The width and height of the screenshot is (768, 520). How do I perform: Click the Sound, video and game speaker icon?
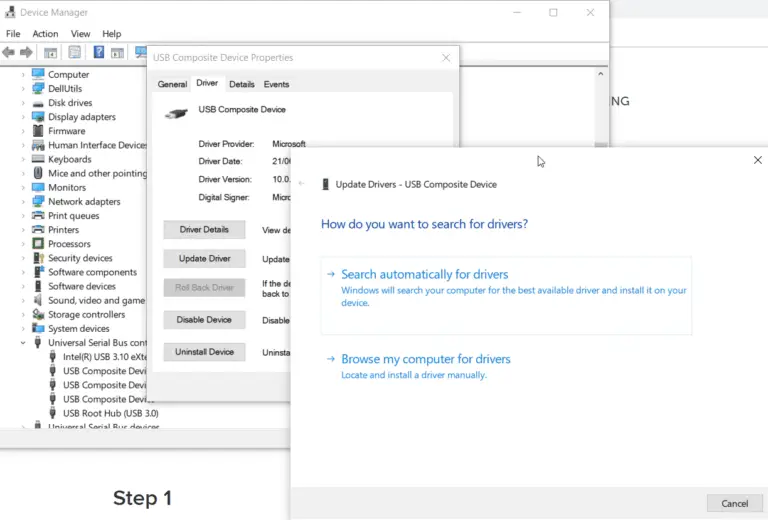(38, 300)
